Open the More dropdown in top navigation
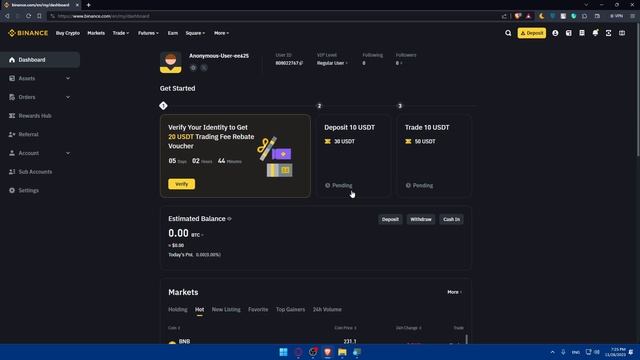Screen dimensions: 640x360 [x=221, y=33]
